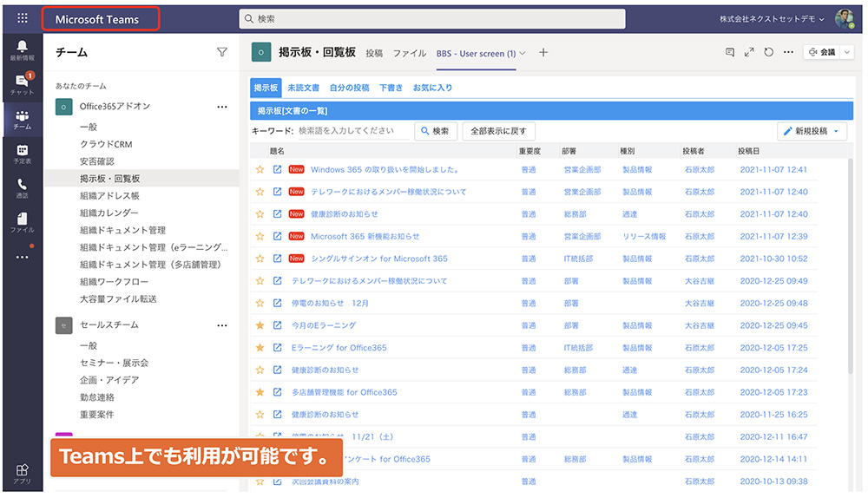Select the チーム icon in sidebar

pyautogui.click(x=23, y=119)
